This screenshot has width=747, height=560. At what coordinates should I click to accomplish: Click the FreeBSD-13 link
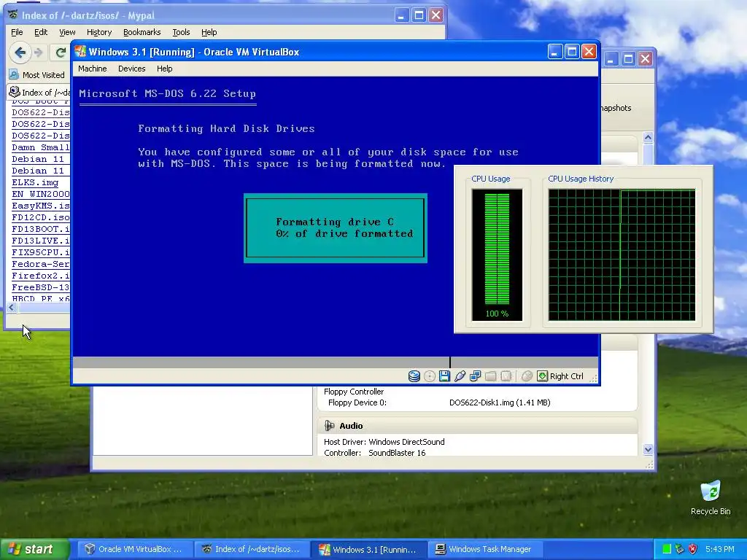click(x=41, y=287)
